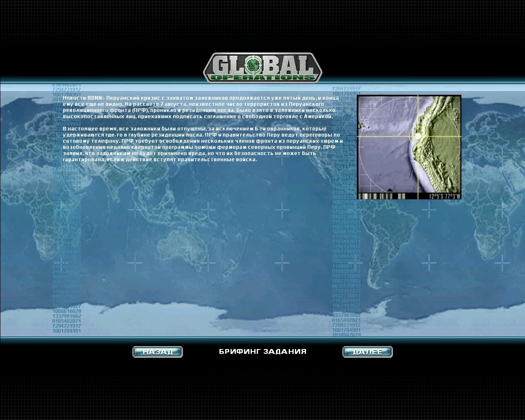Image resolution: width=525 pixels, height=420 pixels.
Task: Click the Global Operations logo
Action: 262,68
